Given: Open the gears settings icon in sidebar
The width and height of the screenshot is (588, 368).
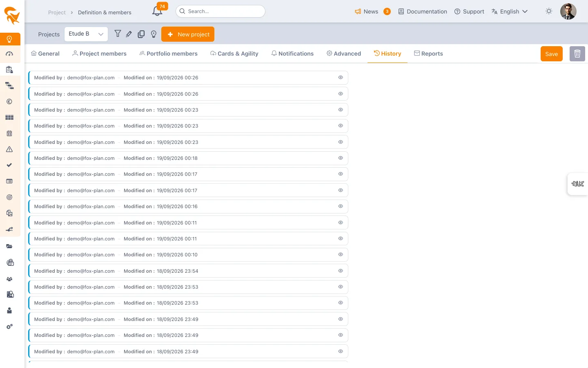Looking at the screenshot, I should [9, 327].
